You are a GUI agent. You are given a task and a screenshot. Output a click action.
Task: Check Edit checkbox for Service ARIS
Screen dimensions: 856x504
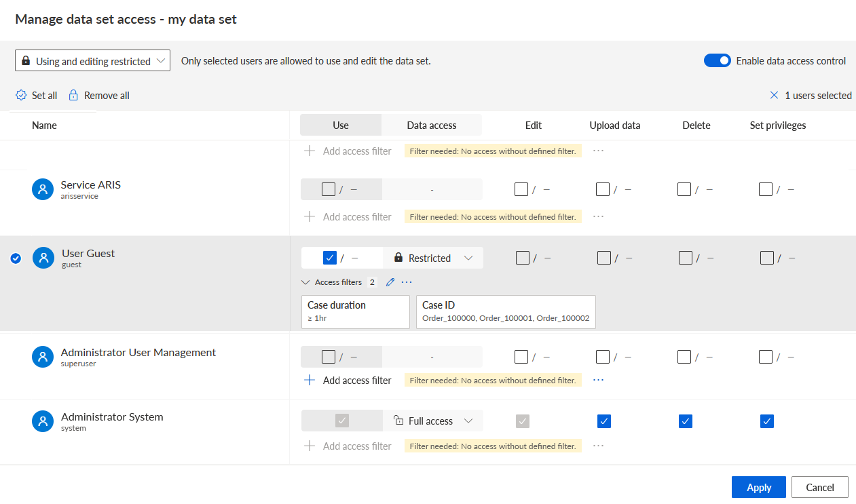click(x=521, y=189)
